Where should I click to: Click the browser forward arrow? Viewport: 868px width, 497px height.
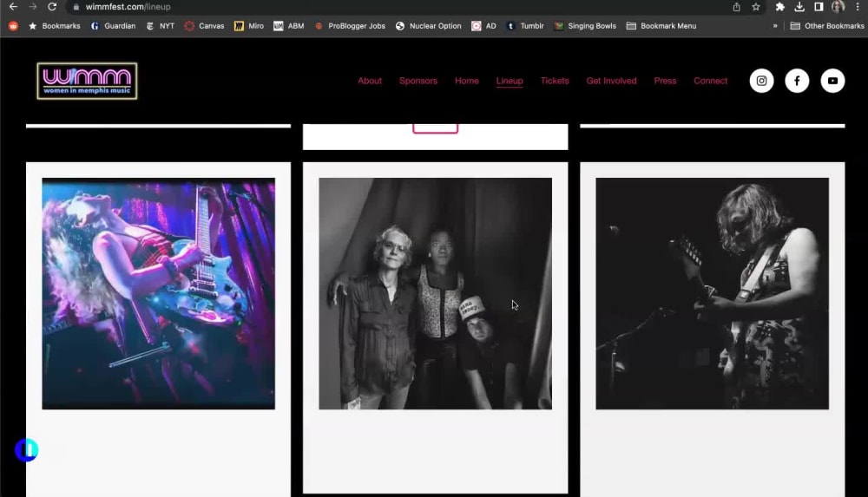pyautogui.click(x=33, y=7)
